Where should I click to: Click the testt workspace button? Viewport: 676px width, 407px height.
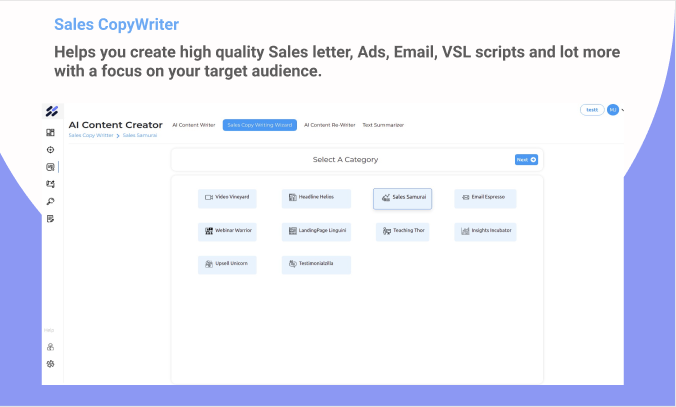592,110
